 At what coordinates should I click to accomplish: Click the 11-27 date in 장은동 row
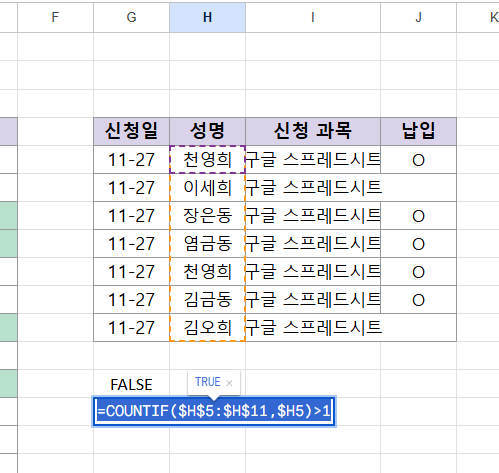click(x=132, y=216)
